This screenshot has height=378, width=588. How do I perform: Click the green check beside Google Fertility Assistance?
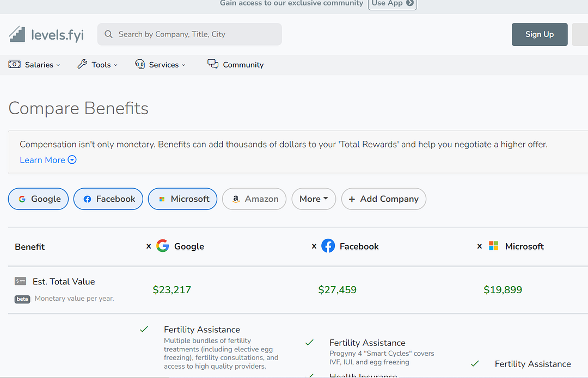pyautogui.click(x=144, y=329)
